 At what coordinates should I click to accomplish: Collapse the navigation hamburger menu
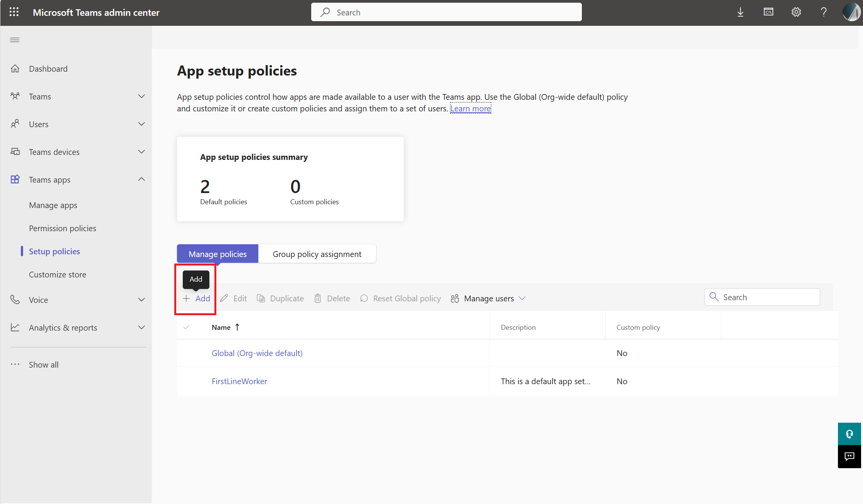point(15,40)
